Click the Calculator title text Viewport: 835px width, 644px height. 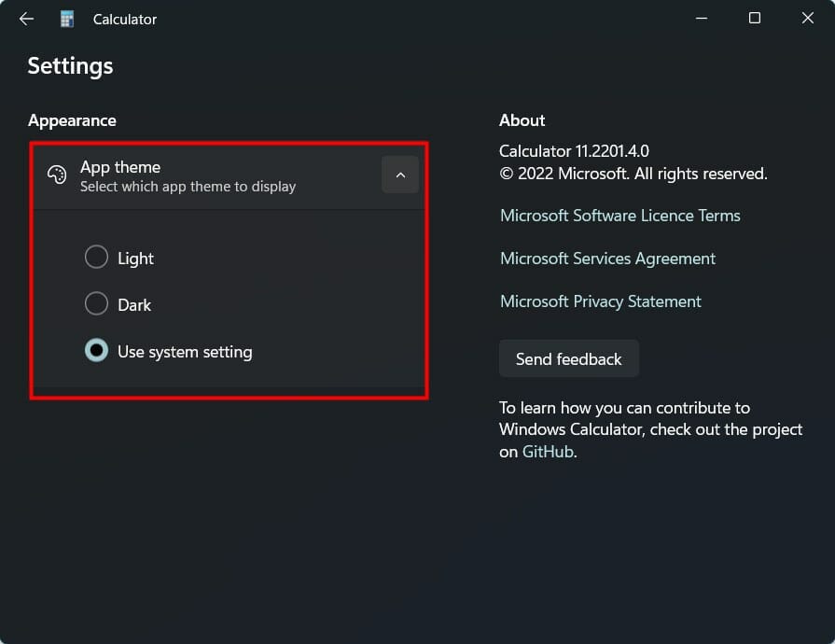click(124, 18)
